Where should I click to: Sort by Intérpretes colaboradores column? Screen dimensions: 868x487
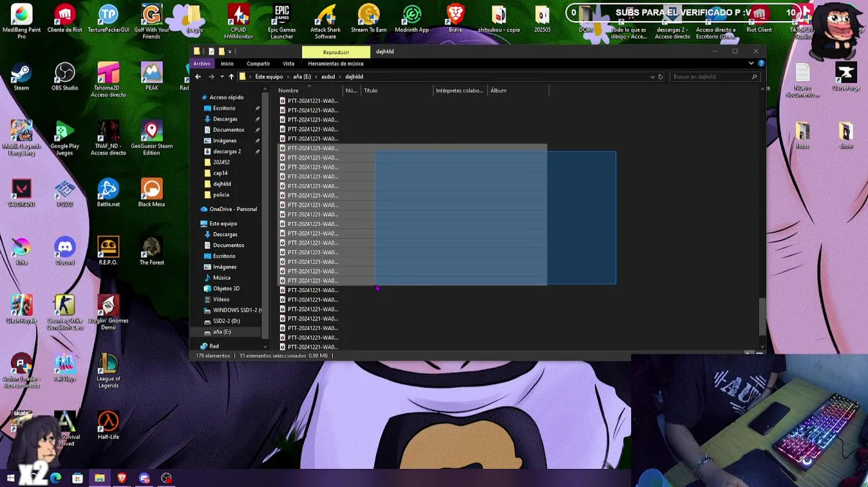pyautogui.click(x=460, y=90)
